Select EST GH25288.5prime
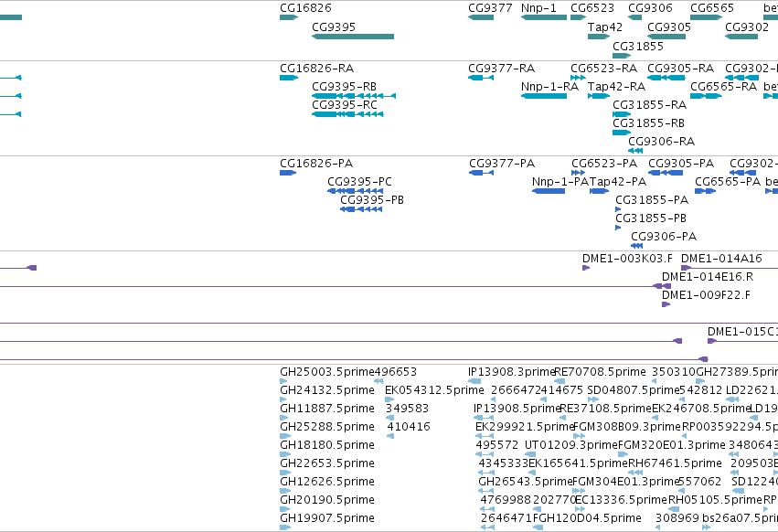The width and height of the screenshot is (778, 532). coord(286,436)
